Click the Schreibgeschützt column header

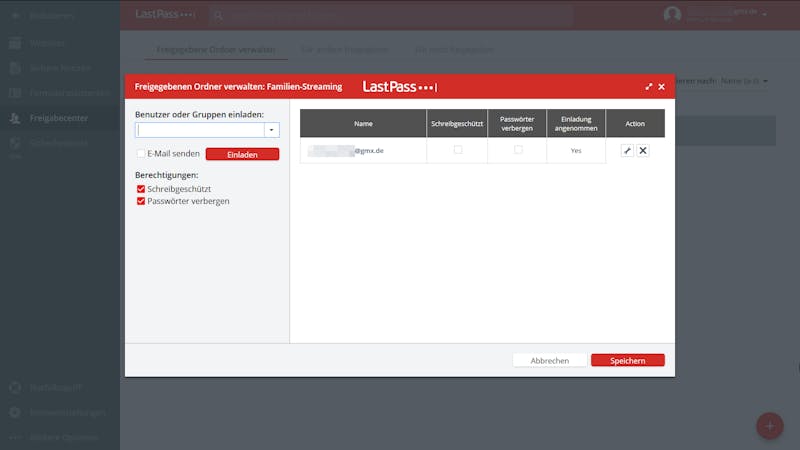457,123
